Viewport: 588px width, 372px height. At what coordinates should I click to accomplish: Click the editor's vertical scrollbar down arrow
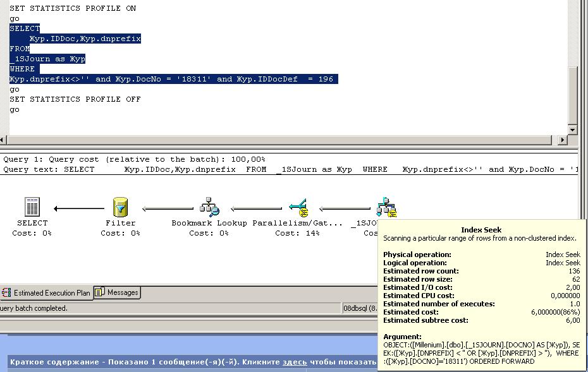(573, 129)
